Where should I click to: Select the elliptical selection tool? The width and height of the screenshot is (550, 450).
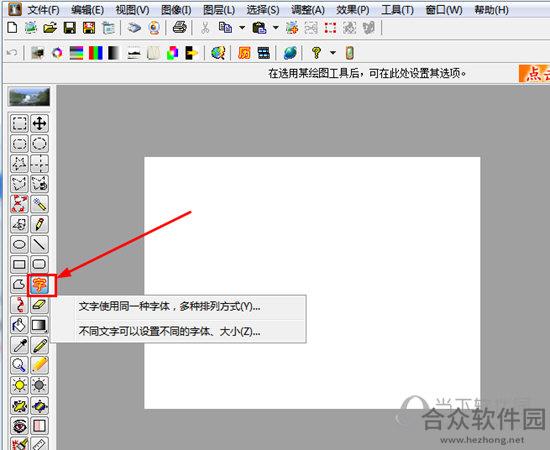pos(39,143)
